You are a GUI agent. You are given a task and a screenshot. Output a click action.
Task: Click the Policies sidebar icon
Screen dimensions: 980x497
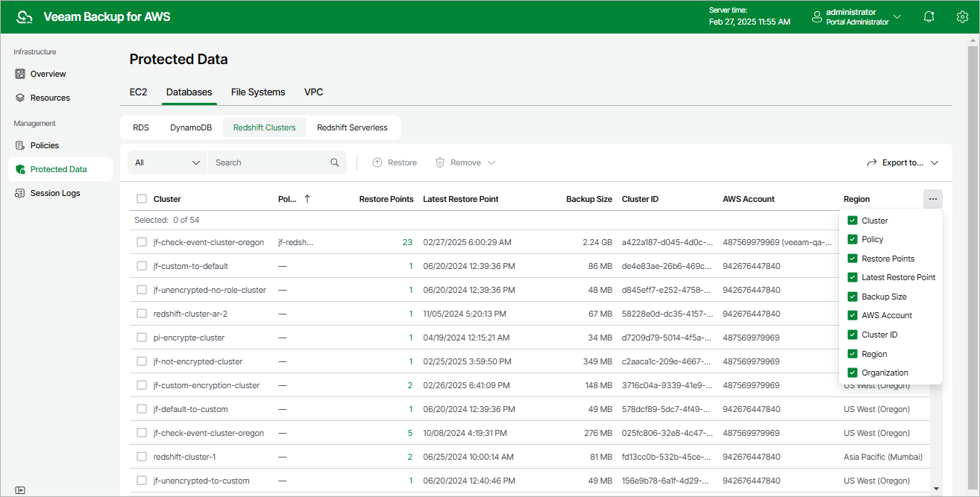point(20,145)
